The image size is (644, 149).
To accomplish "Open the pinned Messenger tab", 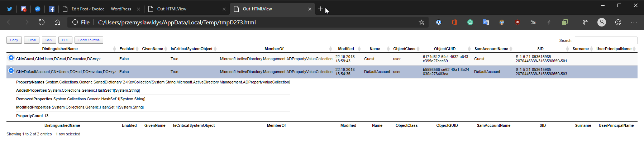I will [x=38, y=9].
